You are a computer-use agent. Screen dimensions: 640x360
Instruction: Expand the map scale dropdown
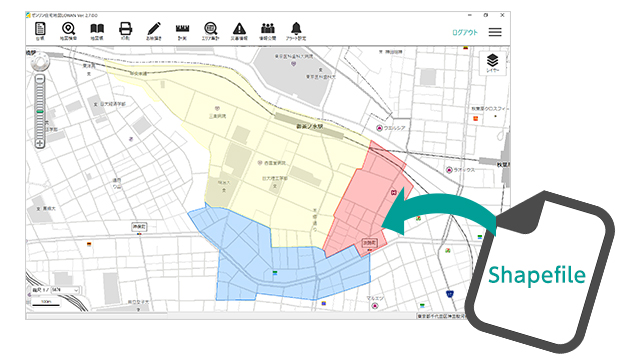[65, 290]
